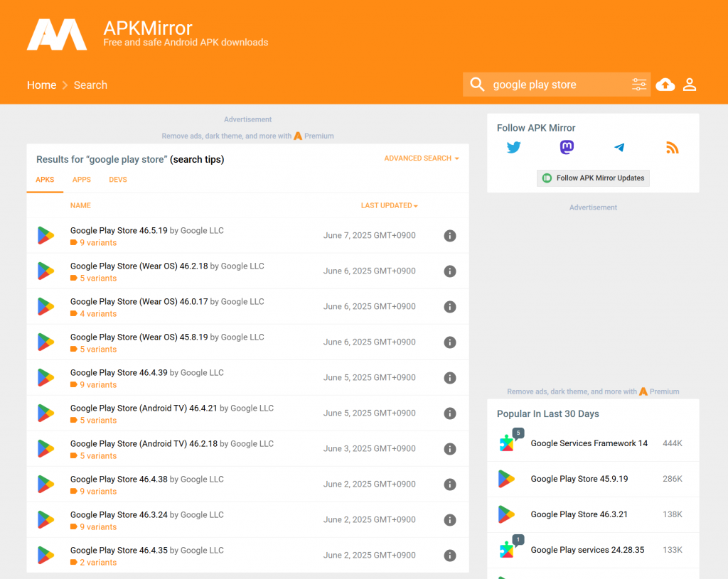Show info for Wear OS 46.2.18
Screen dimensions: 728x579
tap(450, 271)
